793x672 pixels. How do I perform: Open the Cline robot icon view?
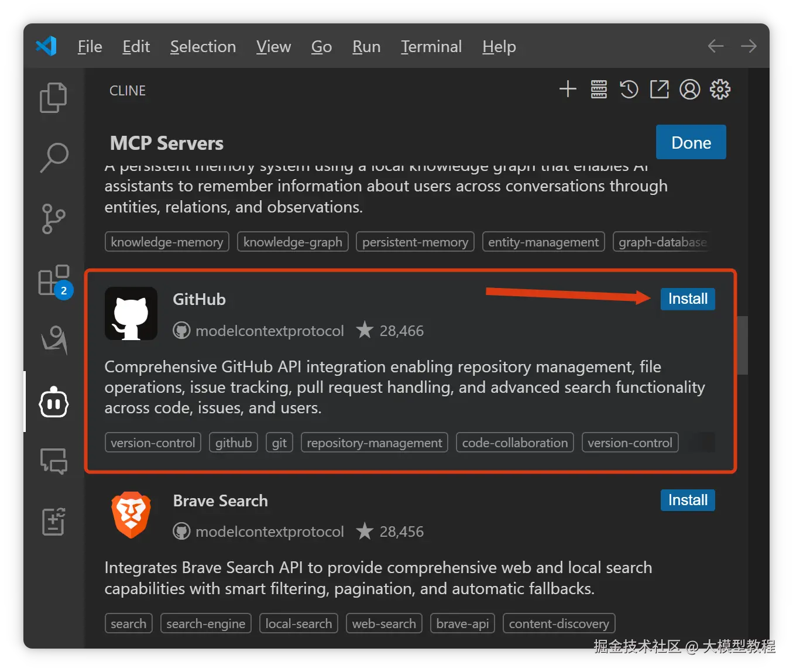pos(54,402)
